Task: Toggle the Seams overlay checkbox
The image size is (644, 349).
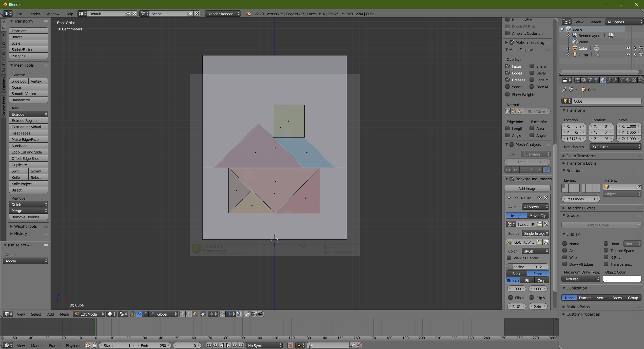Action: (x=508, y=87)
